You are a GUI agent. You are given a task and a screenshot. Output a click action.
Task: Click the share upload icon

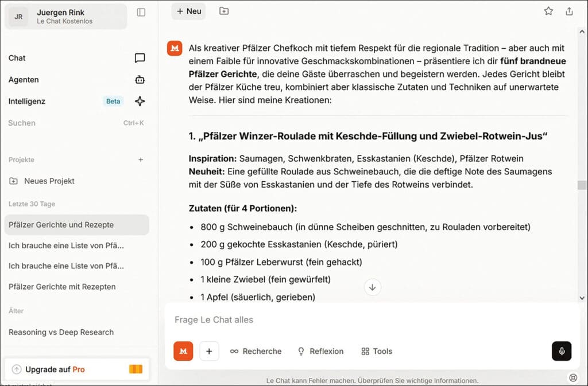pos(569,11)
